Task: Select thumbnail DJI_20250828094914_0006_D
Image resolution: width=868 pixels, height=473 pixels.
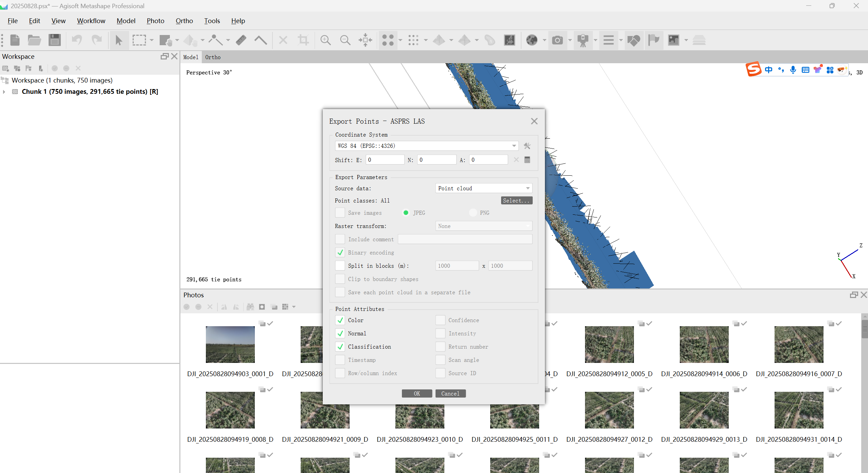Action: tap(704, 345)
